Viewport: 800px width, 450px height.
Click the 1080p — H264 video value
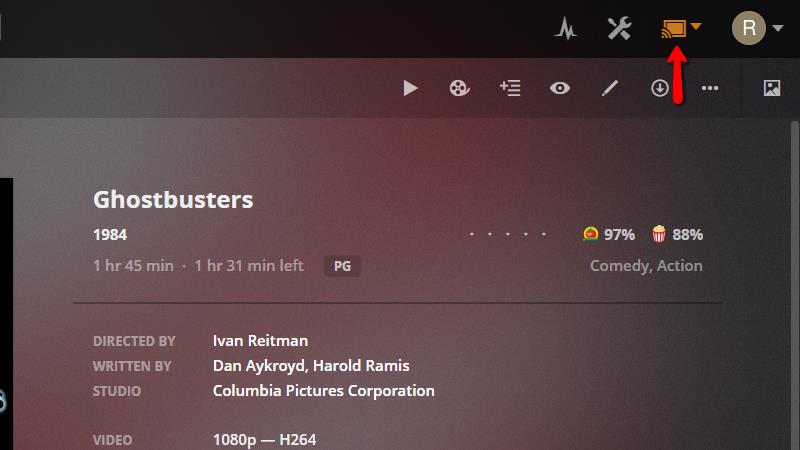[x=264, y=439]
